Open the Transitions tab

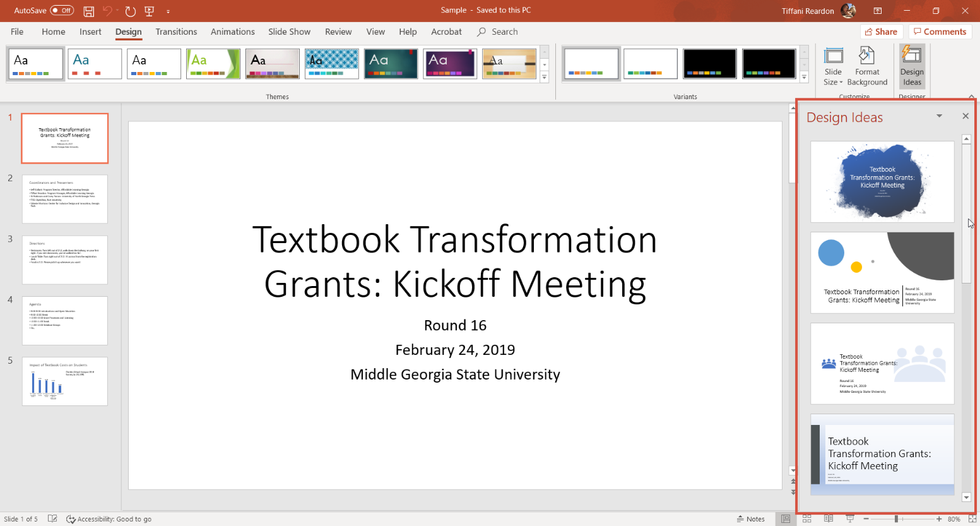pos(176,32)
